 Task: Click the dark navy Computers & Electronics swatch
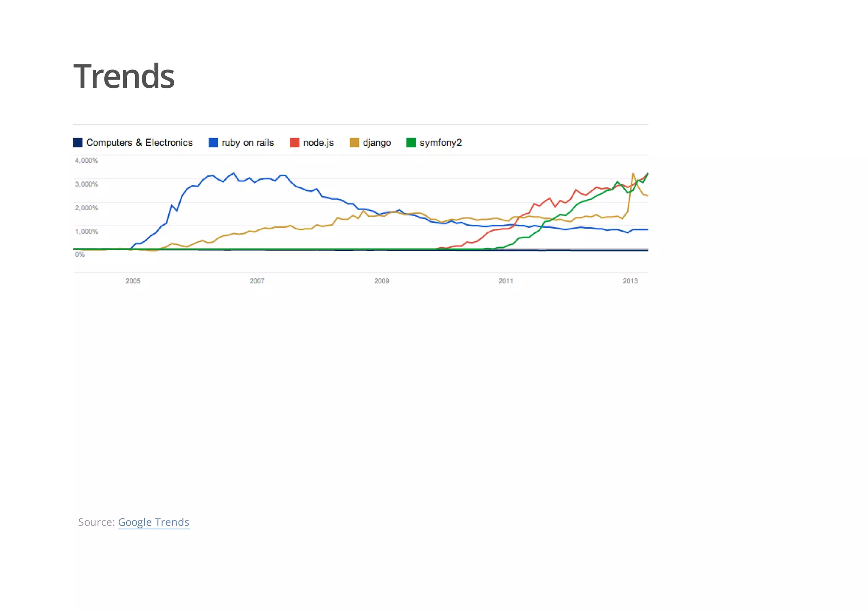78,143
